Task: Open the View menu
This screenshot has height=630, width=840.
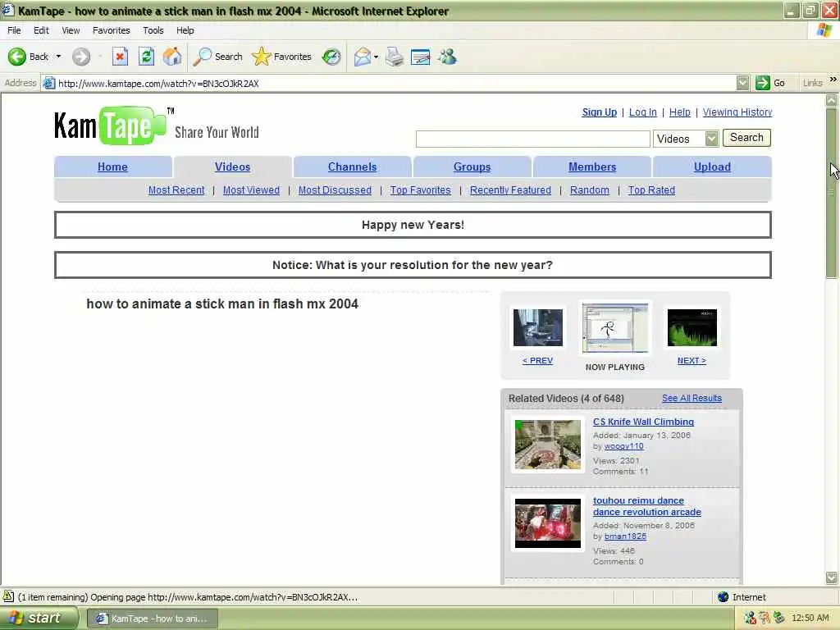Action: (71, 30)
